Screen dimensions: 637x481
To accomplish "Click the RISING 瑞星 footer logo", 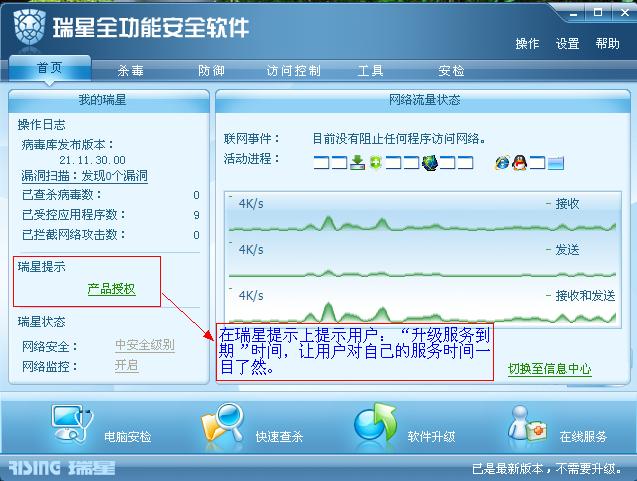I will tap(62, 468).
